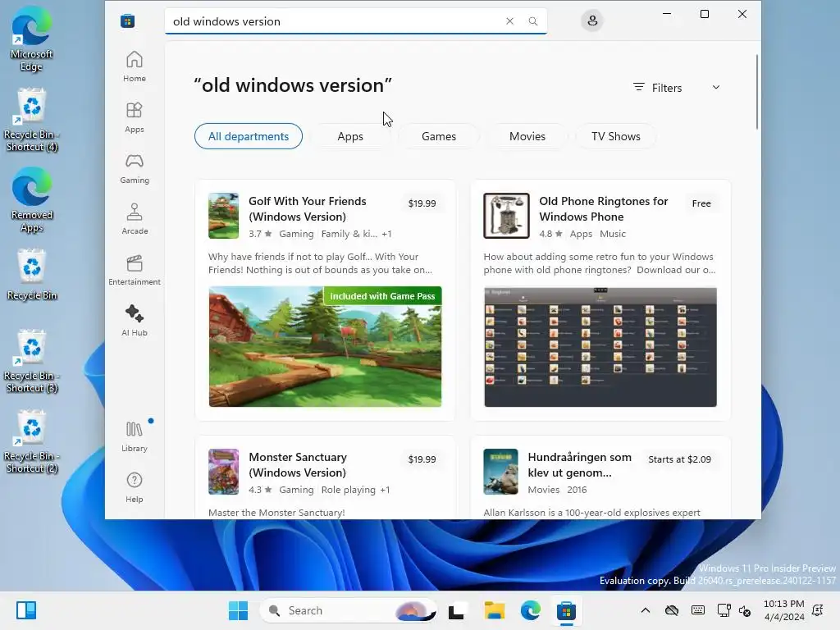This screenshot has width=840, height=630.
Task: Open the widgets panel icon on taskbar
Action: point(26,610)
